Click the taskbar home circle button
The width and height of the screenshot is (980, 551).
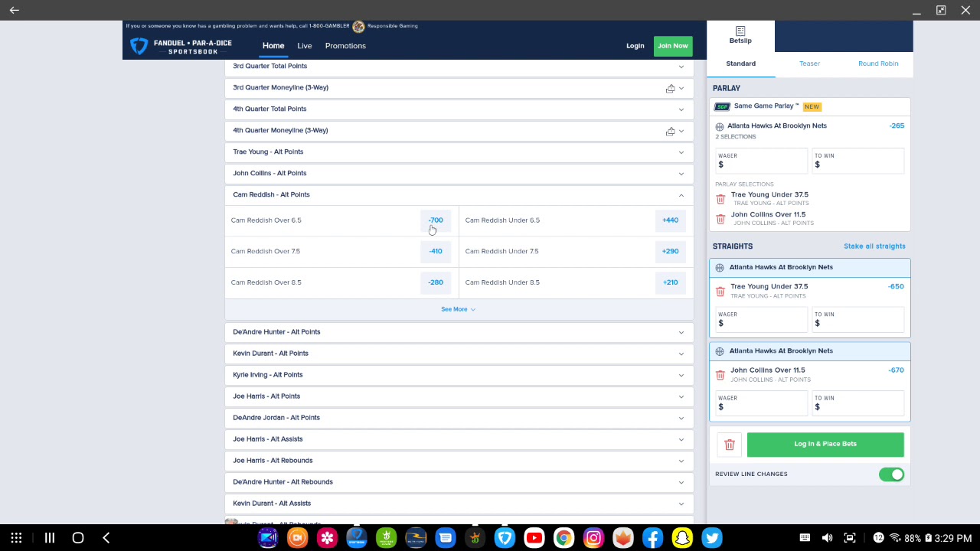(77, 538)
